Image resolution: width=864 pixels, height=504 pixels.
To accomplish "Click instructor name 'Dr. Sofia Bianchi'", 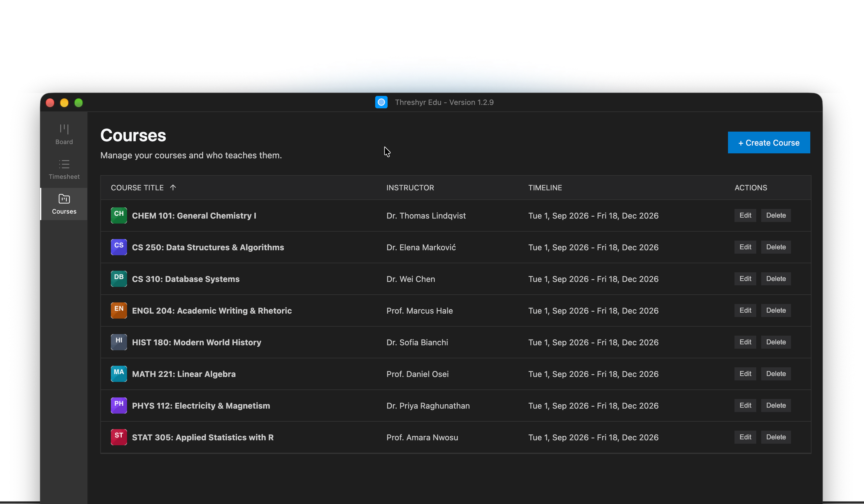I will click(417, 342).
